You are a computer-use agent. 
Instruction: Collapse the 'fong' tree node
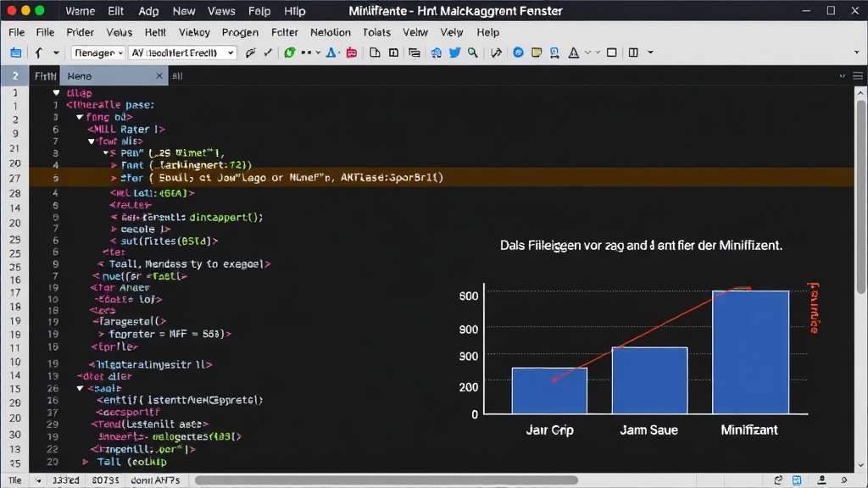click(79, 118)
